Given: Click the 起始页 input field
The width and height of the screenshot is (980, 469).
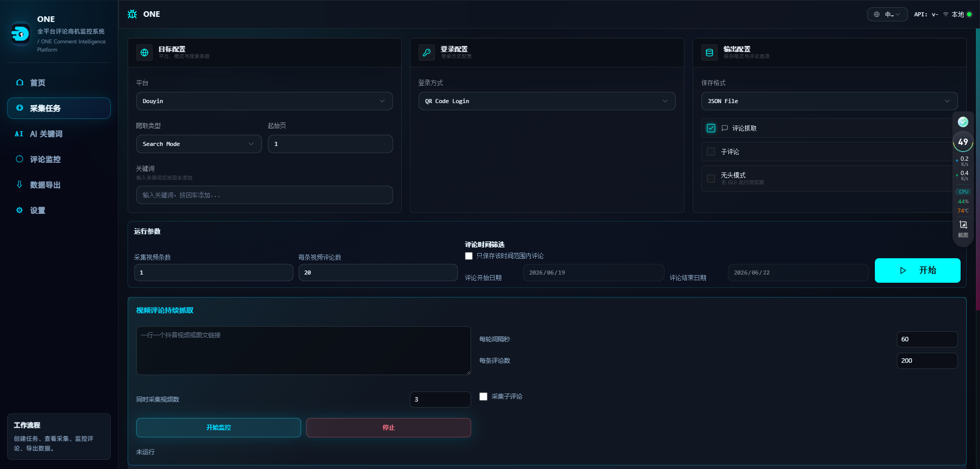Looking at the screenshot, I should pyautogui.click(x=330, y=144).
